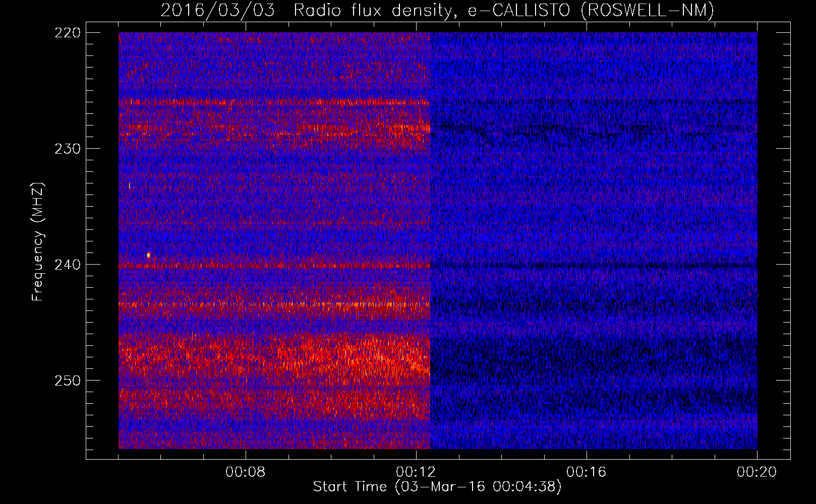Click the 00:20 time tick label
The height and width of the screenshot is (504, 816).
tap(757, 472)
